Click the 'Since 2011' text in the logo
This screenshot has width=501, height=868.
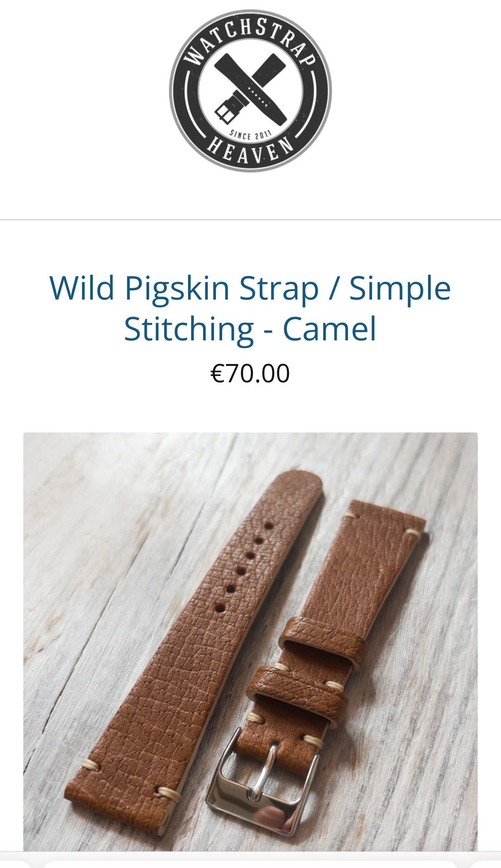coord(250,135)
